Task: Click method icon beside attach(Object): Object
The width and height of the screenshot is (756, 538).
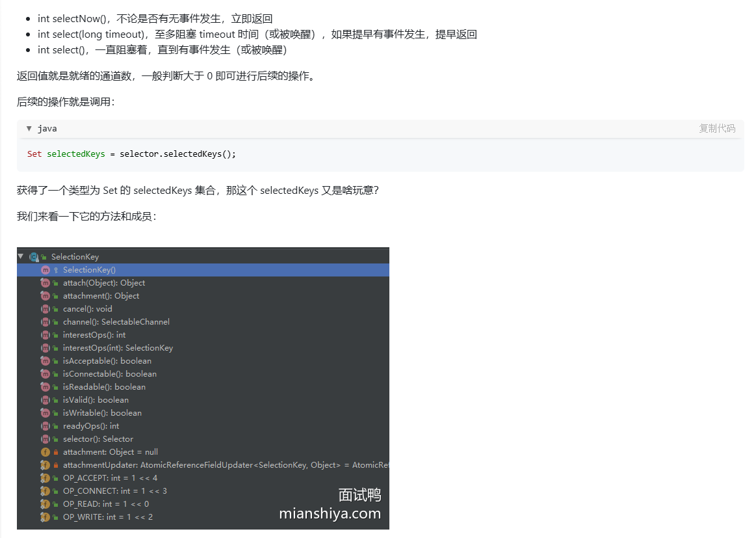Action: [46, 283]
